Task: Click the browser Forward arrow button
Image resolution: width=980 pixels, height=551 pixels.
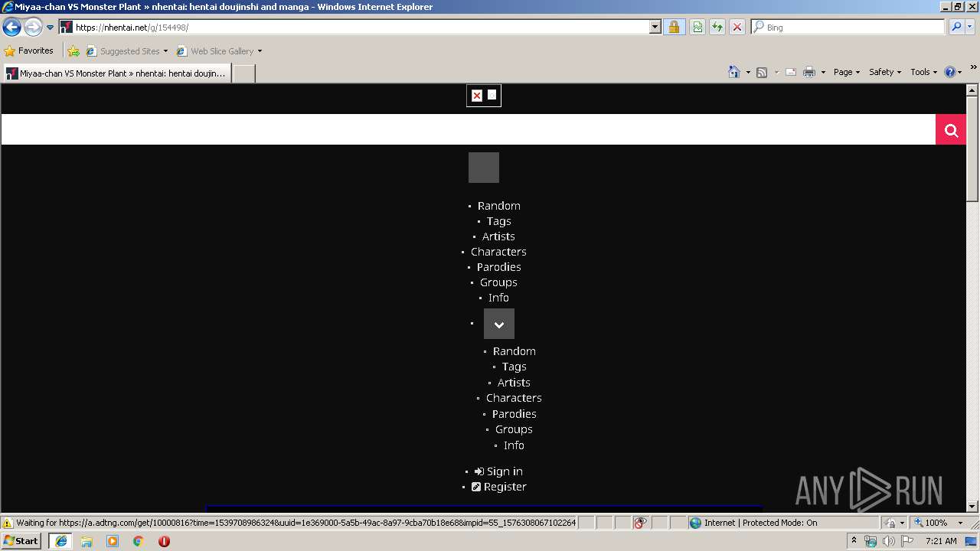Action: click(33, 28)
